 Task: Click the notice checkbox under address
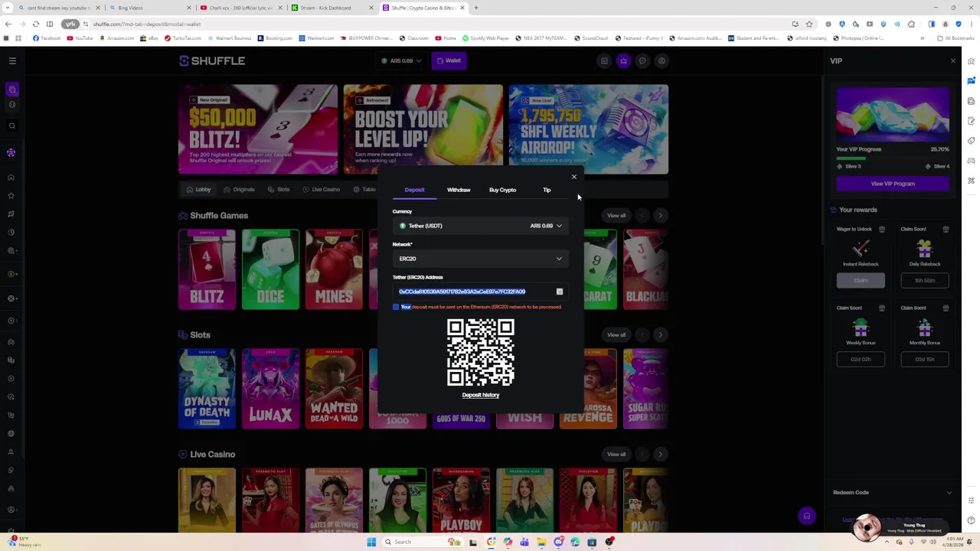(396, 307)
